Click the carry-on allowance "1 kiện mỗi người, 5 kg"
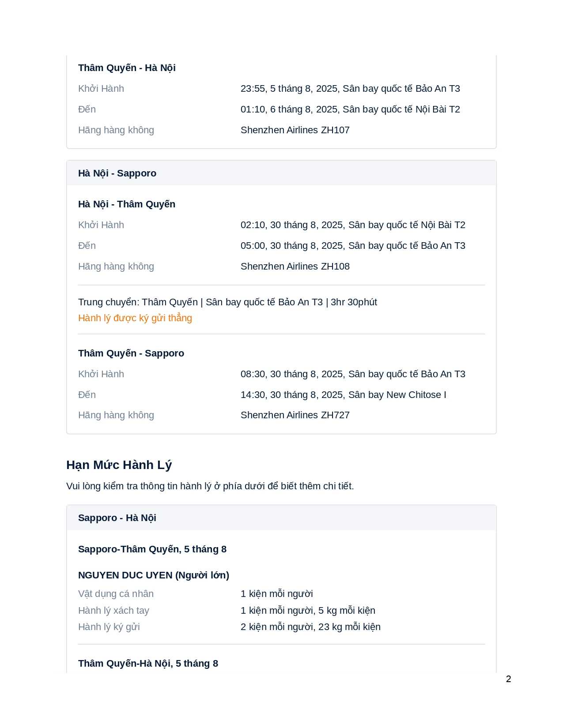Viewport: 563px width, 728px height. 308,611
